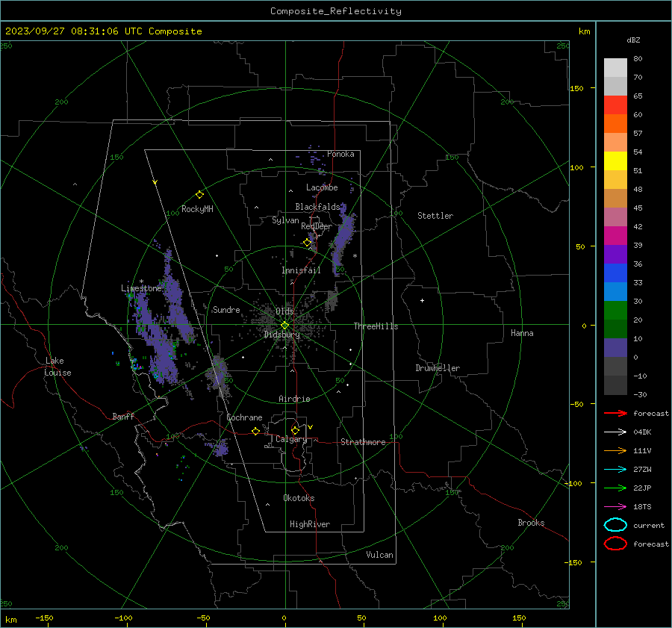Click the Sundre town label

pos(226,309)
